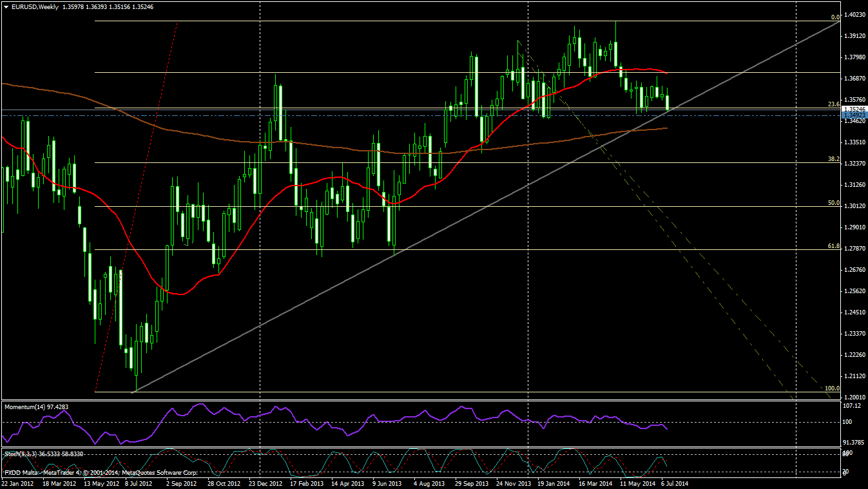Click the 4 Aug 2013 date marker
Viewport: 868px width, 489px height.
point(429,483)
